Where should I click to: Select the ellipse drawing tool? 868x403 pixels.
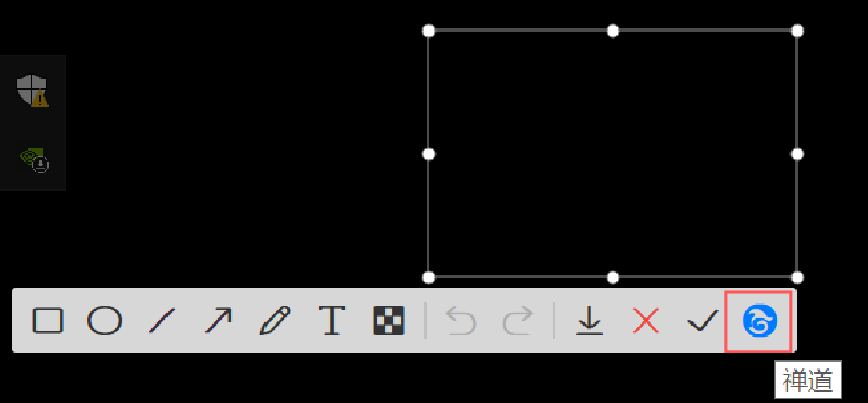tap(104, 320)
